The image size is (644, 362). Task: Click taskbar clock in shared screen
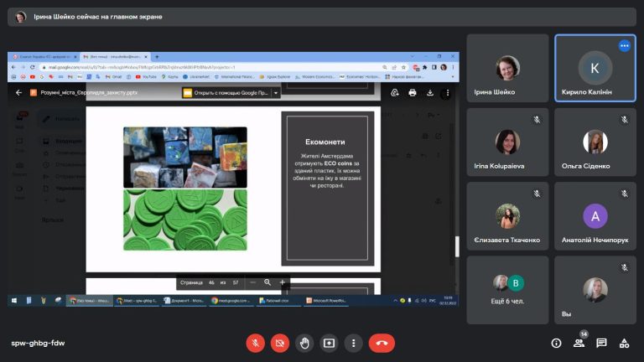pyautogui.click(x=447, y=301)
